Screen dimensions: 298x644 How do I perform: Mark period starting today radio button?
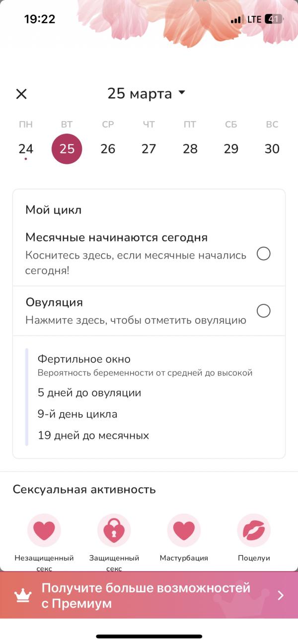263,254
